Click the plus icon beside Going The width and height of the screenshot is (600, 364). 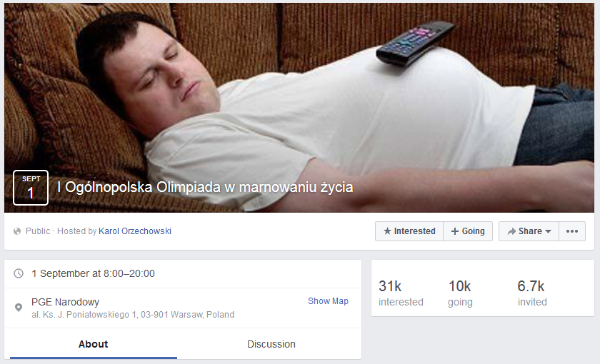point(454,231)
